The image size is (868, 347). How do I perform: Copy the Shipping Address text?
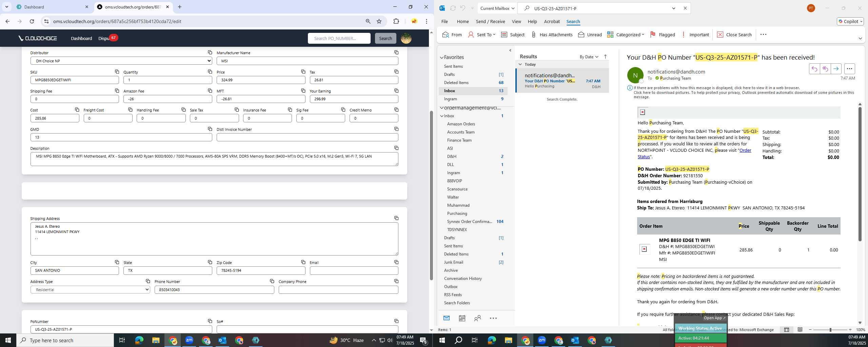coord(396,218)
